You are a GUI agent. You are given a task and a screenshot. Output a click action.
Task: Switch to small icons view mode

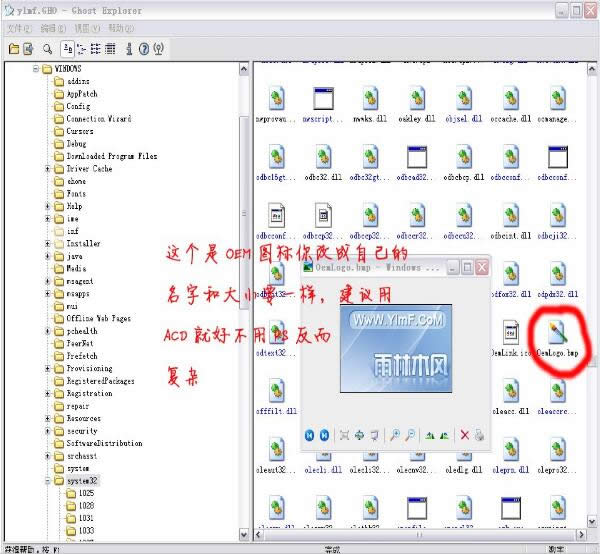click(x=81, y=49)
